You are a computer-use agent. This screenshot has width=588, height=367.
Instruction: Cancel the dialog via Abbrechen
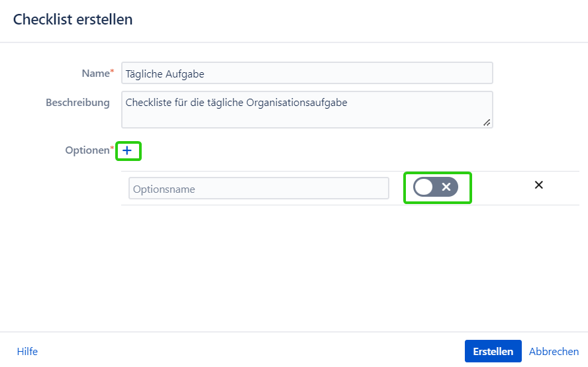[554, 352]
